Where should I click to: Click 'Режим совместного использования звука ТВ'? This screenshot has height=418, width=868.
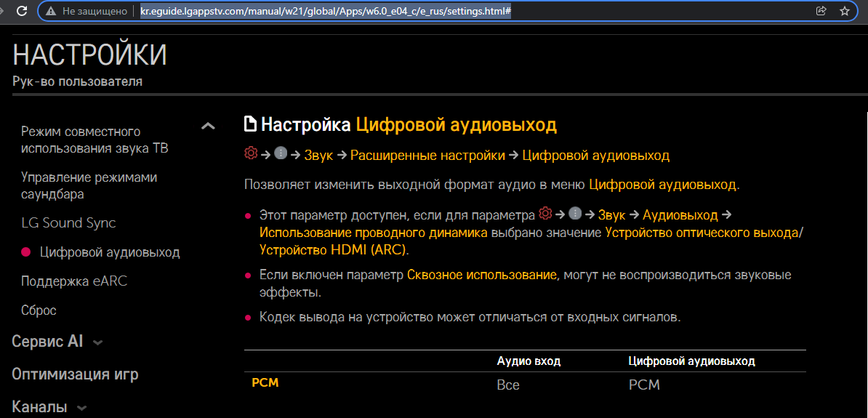tap(95, 140)
